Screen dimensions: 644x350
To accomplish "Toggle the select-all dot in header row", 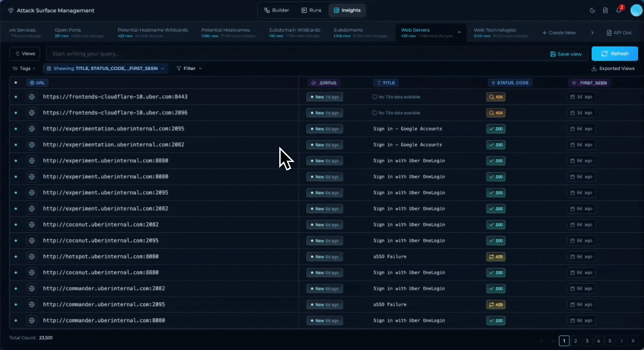I will [16, 83].
